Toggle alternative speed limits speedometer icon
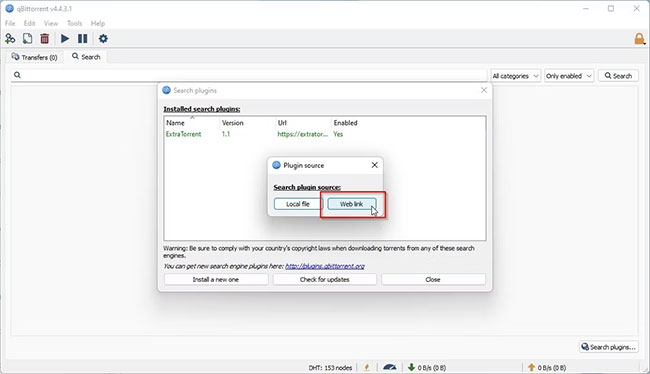 [x=390, y=367]
